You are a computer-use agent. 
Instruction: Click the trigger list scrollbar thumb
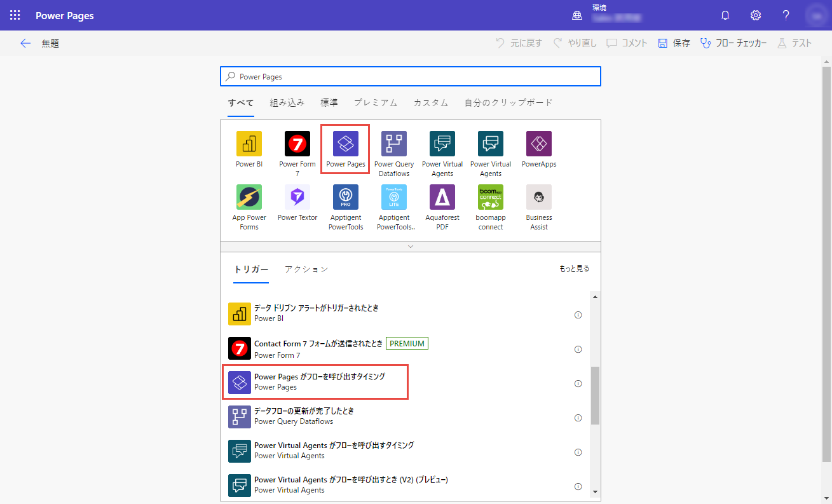pyautogui.click(x=595, y=395)
